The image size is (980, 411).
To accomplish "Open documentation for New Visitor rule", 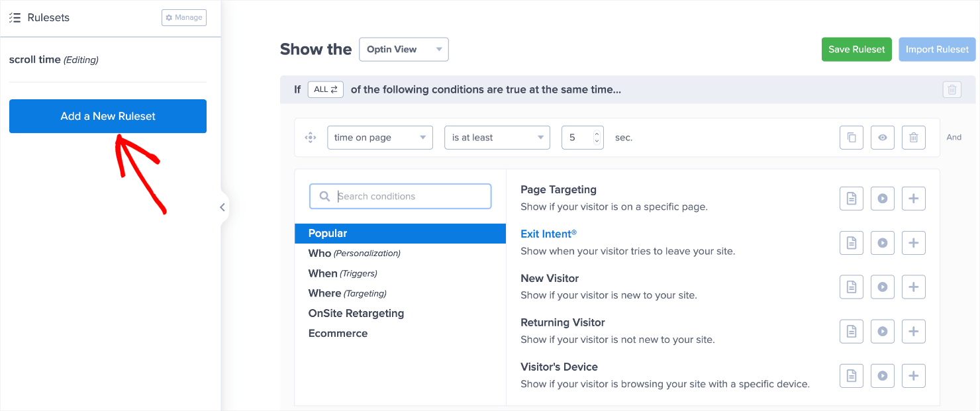I will 851,287.
